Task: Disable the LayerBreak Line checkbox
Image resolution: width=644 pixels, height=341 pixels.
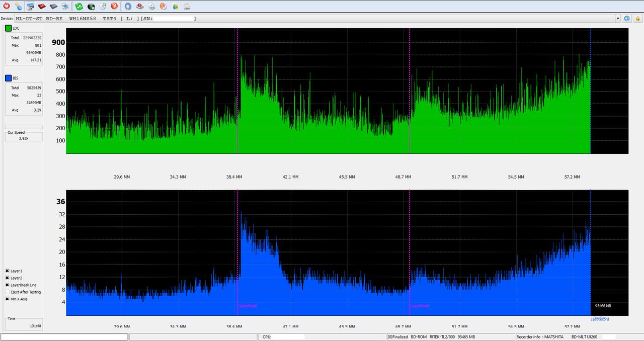Action: point(8,285)
